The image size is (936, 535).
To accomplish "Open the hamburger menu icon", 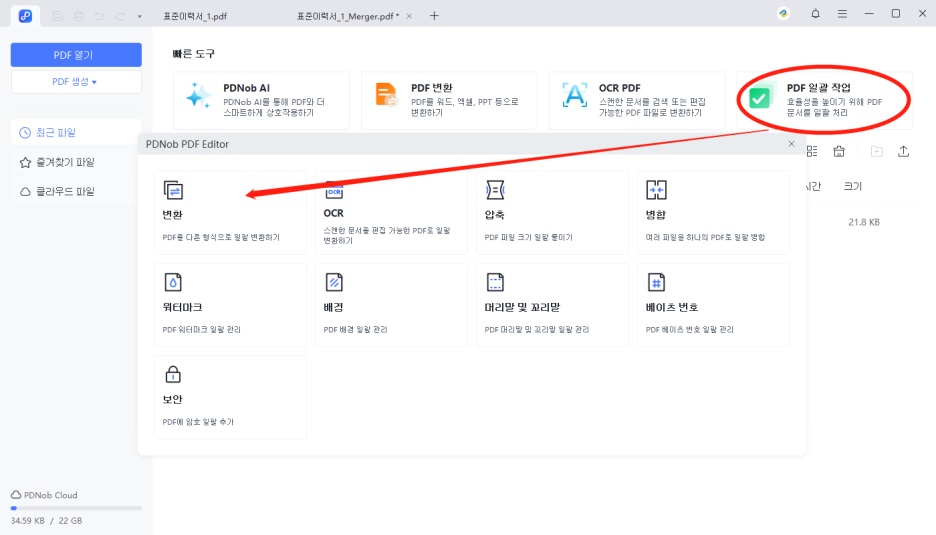I will tap(842, 13).
